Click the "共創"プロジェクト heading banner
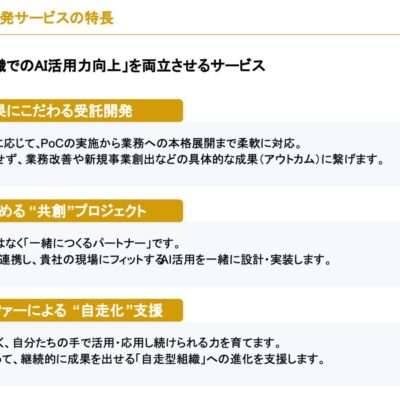The image size is (400, 400). (91, 211)
